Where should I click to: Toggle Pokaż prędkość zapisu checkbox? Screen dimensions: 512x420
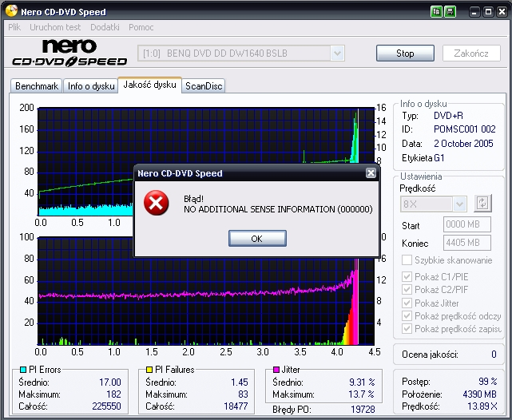407,329
